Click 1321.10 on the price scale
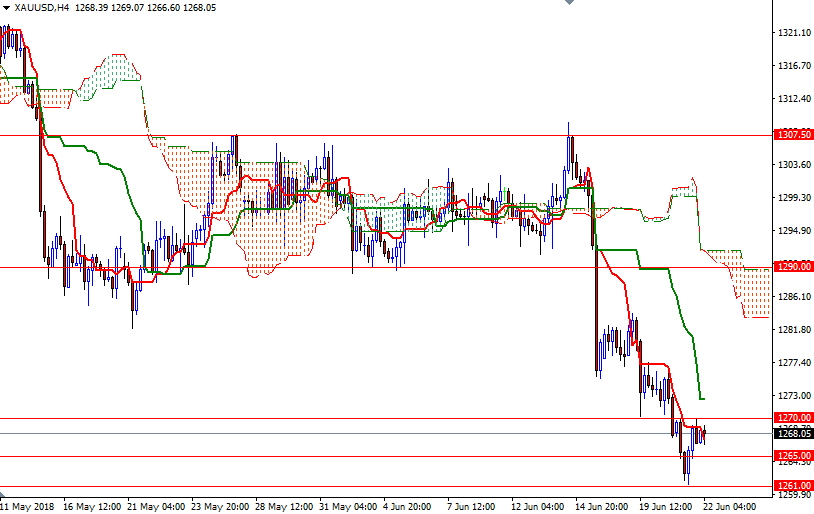The height and width of the screenshot is (514, 814). (x=793, y=33)
